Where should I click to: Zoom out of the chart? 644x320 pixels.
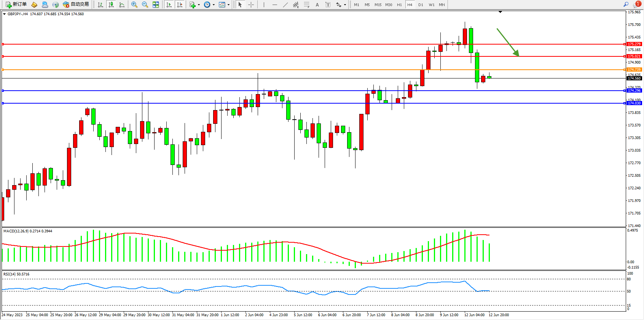tap(145, 5)
